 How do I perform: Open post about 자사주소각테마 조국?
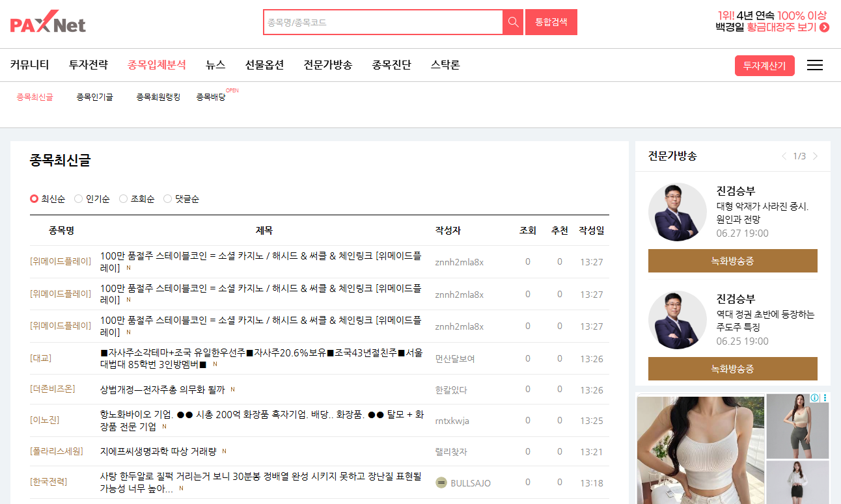tap(262, 358)
